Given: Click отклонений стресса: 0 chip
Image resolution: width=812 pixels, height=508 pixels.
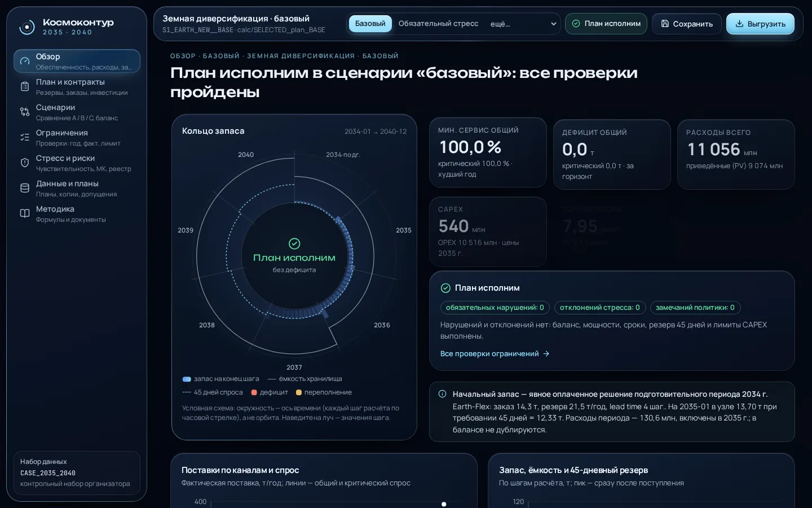Looking at the screenshot, I should tap(599, 308).
